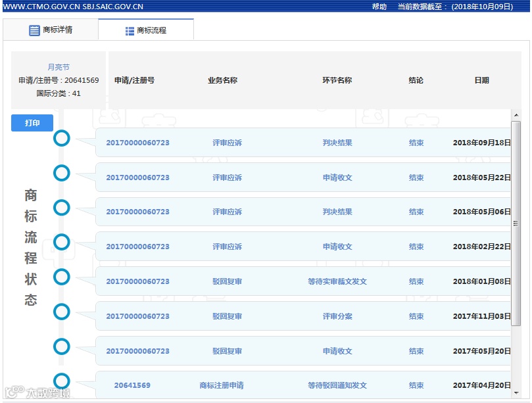Click the 打印 print button
532x403 pixels.
[x=32, y=123]
